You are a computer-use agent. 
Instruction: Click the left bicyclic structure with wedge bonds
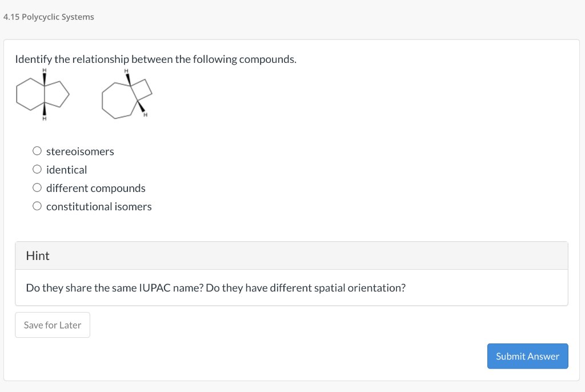click(x=42, y=94)
